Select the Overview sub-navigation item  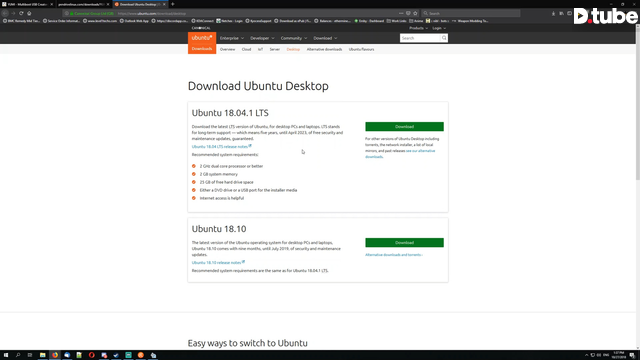(227, 49)
